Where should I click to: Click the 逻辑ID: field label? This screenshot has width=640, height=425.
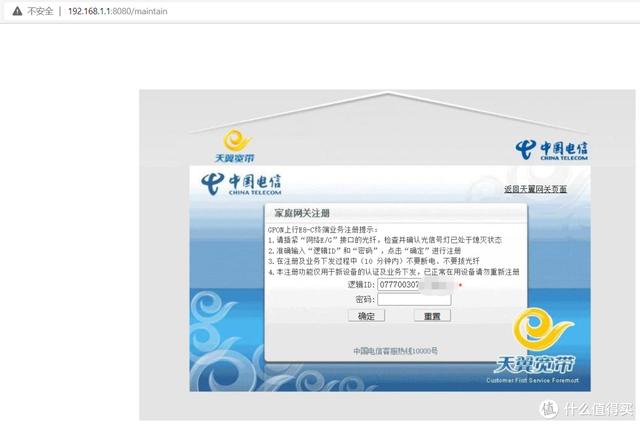click(361, 285)
